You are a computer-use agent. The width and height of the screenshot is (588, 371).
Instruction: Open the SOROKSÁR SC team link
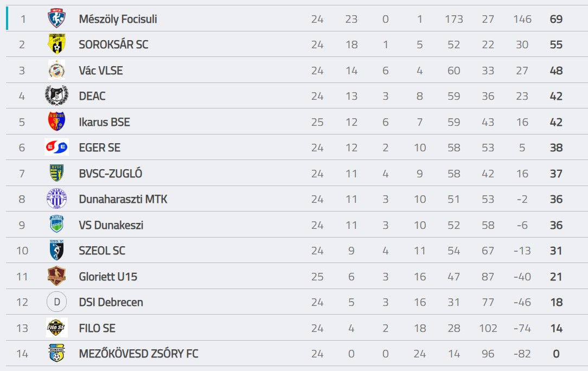[113, 44]
